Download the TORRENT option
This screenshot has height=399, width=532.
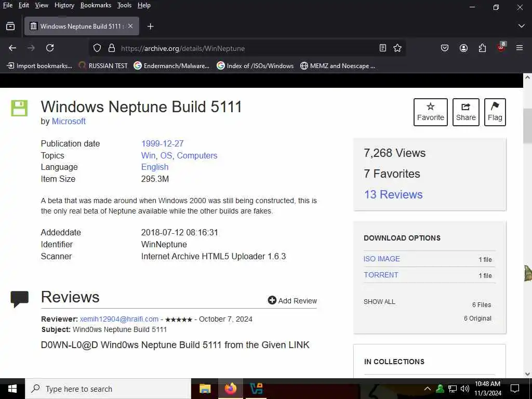coord(381,275)
